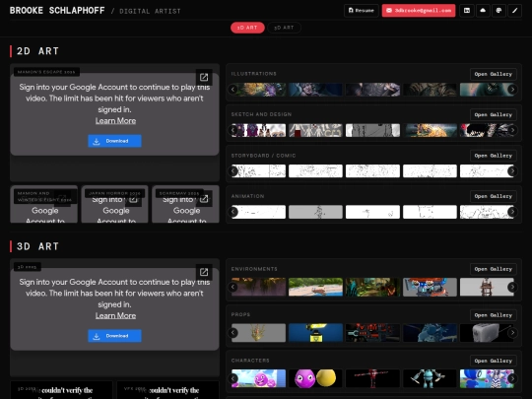Switch to the 3D ART tab pill
Screen dimensions: 532x399
284,28
